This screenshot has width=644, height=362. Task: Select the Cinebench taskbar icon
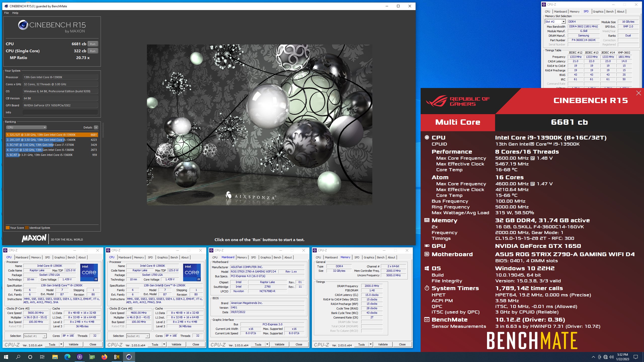[x=129, y=357]
